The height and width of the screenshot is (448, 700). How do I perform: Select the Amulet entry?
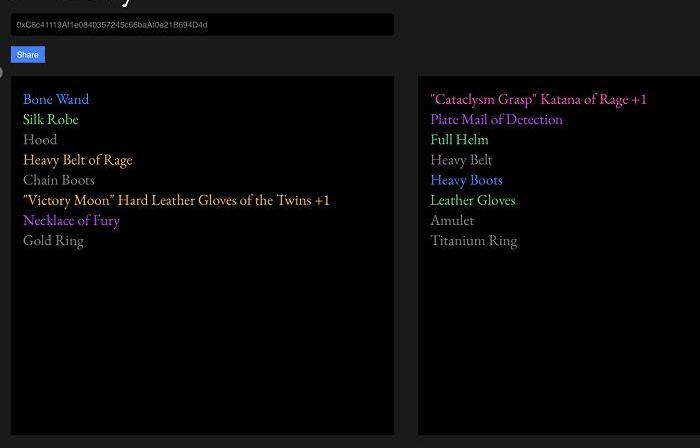[452, 220]
